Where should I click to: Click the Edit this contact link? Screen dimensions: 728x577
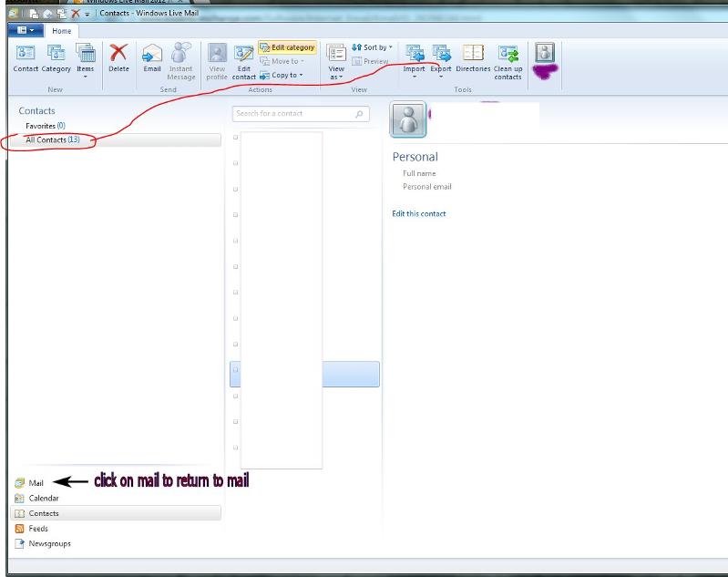[x=419, y=213]
